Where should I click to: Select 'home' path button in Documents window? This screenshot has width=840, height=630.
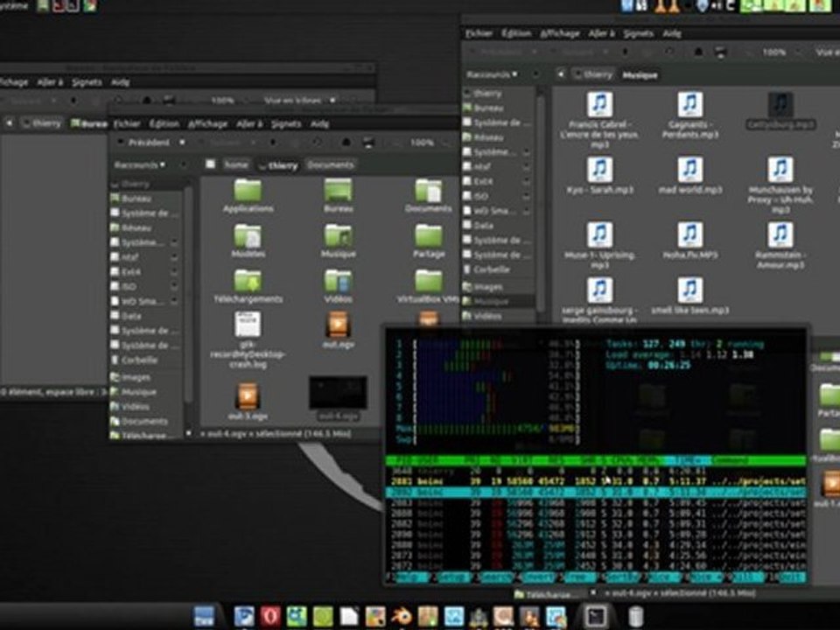(x=236, y=165)
